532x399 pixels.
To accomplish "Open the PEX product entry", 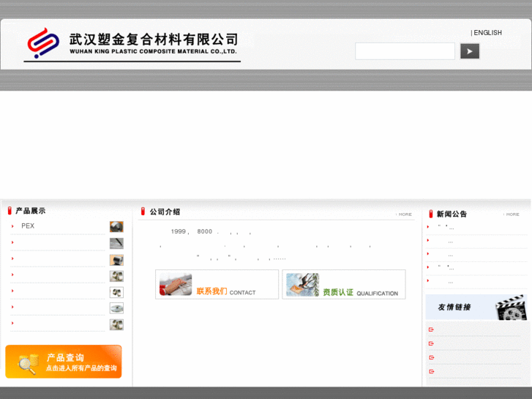I will tap(28, 225).
